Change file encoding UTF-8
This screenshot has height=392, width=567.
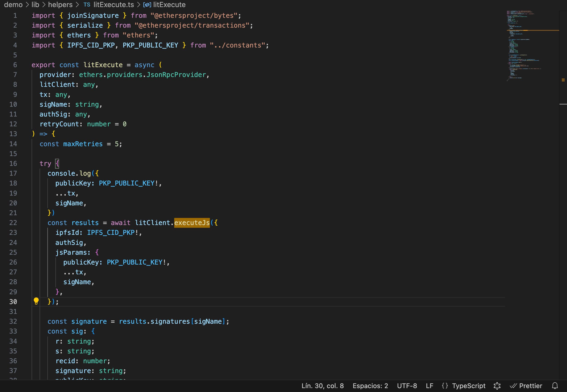(407, 386)
